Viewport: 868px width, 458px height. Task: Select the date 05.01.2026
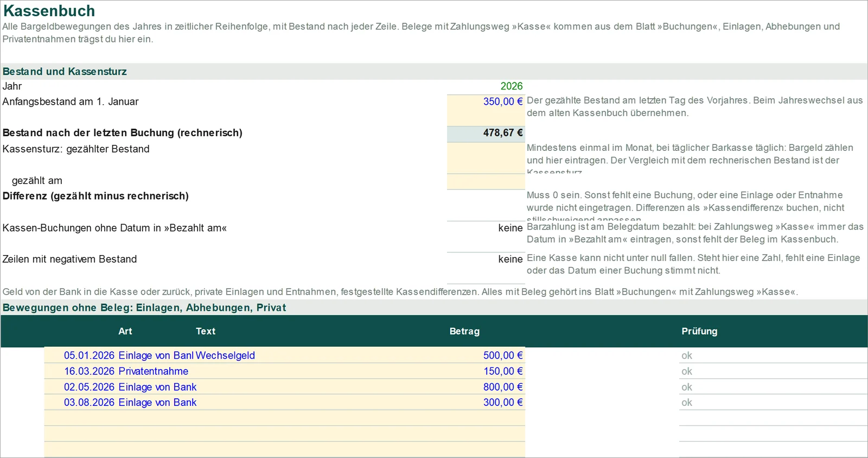point(89,355)
